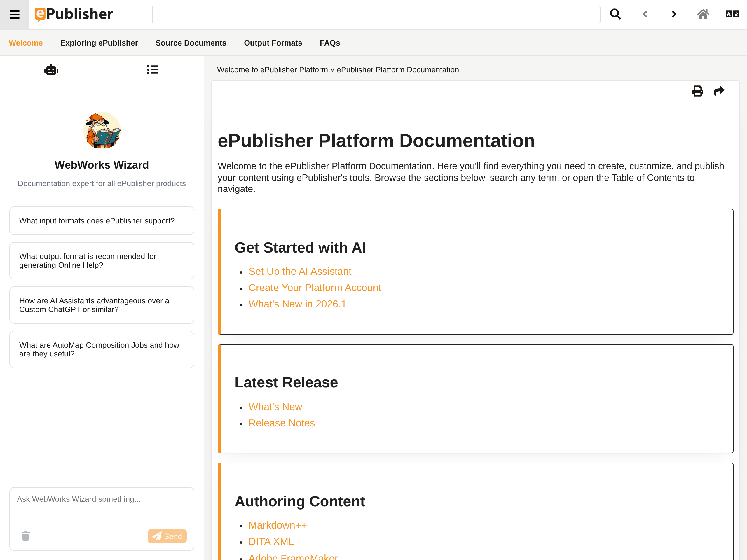The height and width of the screenshot is (560, 747).
Task: Click Welcome to ePublisher Platform breadcrumb
Action: point(273,69)
